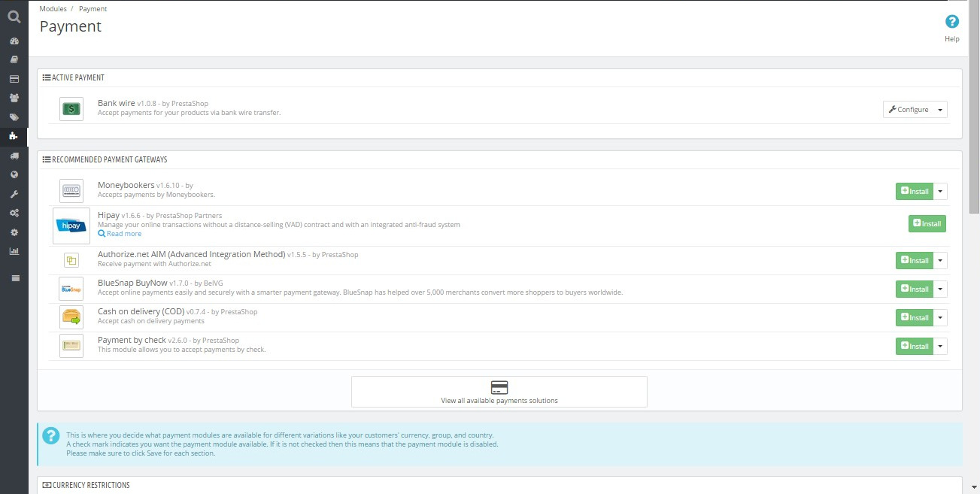The image size is (980, 494).
Task: Click the Bank wire module name
Action: 117,103
